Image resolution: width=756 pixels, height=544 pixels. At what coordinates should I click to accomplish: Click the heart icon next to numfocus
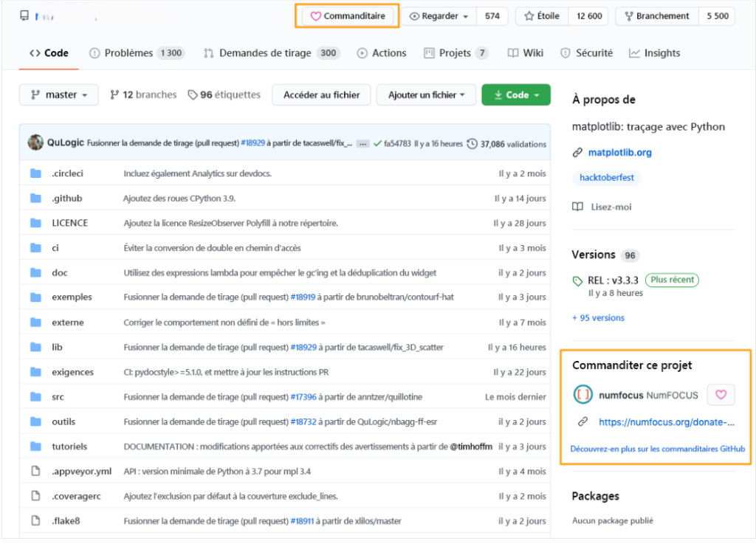(721, 395)
